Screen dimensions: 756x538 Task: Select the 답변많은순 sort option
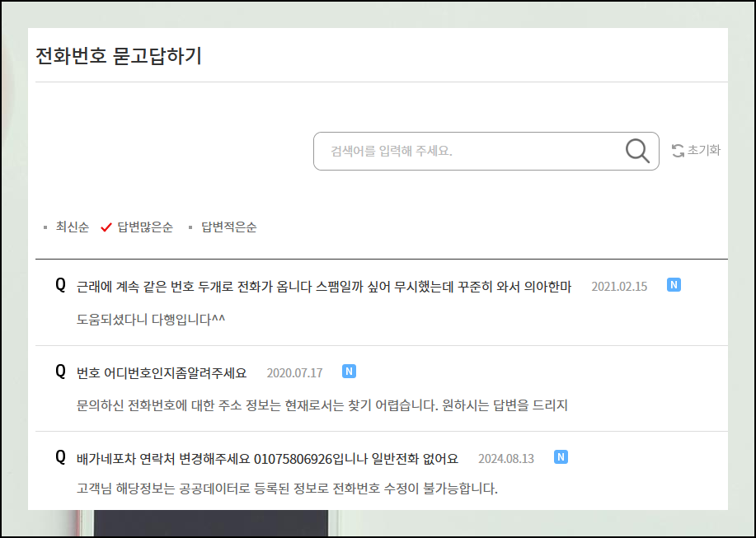click(x=145, y=227)
